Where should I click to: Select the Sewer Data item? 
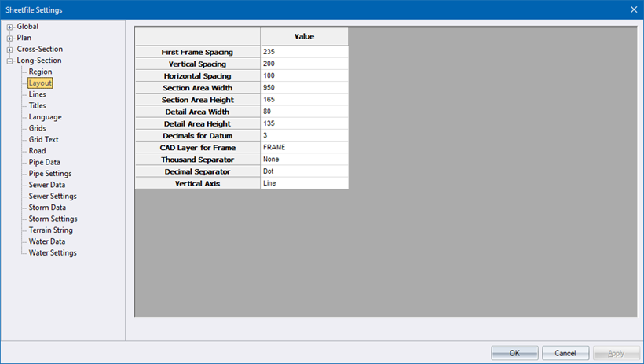pos(46,185)
